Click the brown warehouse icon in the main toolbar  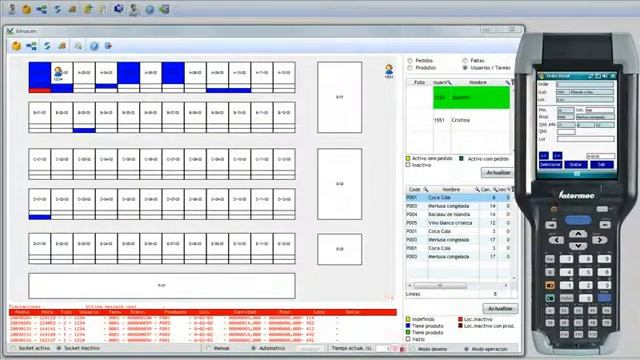pos(73,9)
